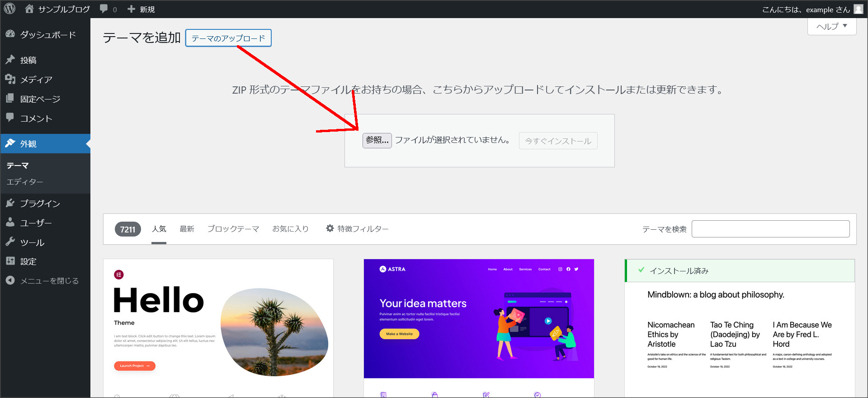Open ダッシュボード from the sidebar
The width and height of the screenshot is (868, 398).
[47, 35]
